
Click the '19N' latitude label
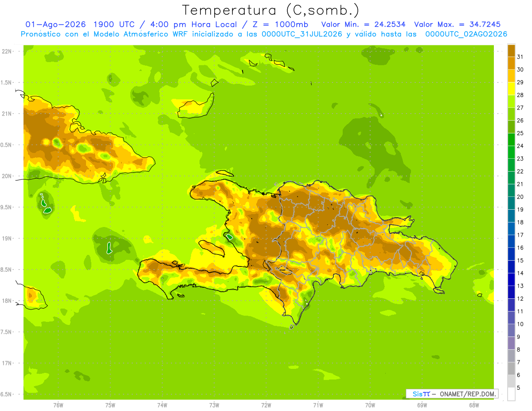[7, 239]
